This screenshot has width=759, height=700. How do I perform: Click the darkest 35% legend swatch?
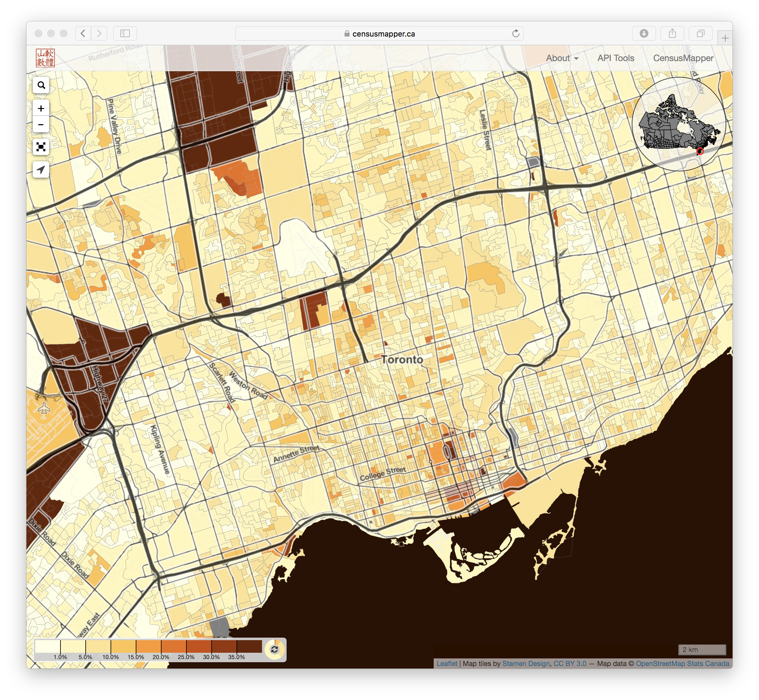(x=249, y=646)
